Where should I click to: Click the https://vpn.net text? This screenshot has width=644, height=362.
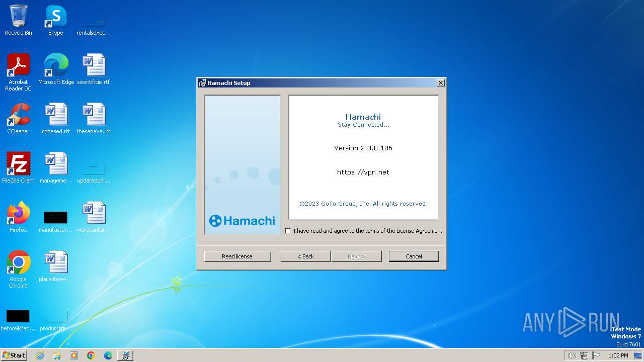363,172
